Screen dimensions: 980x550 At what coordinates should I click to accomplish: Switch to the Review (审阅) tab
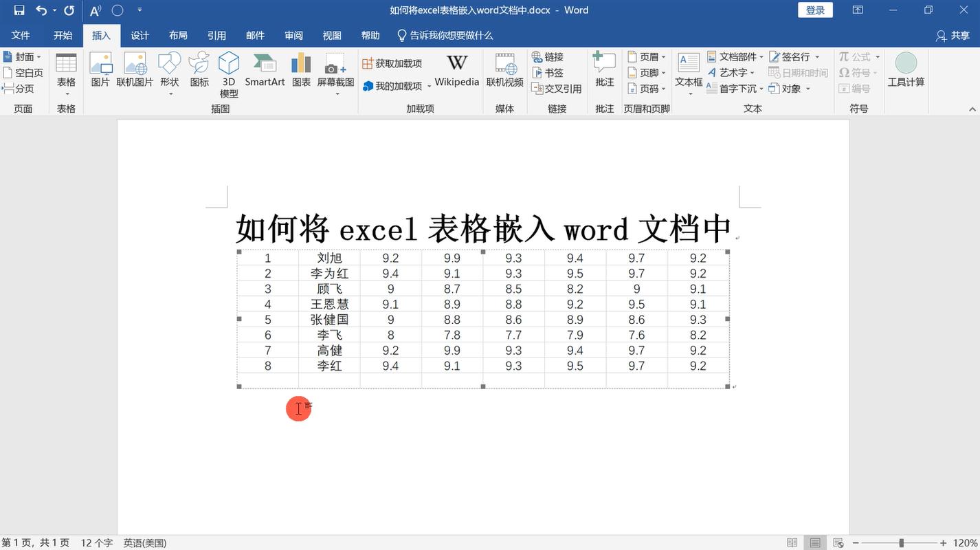point(293,35)
